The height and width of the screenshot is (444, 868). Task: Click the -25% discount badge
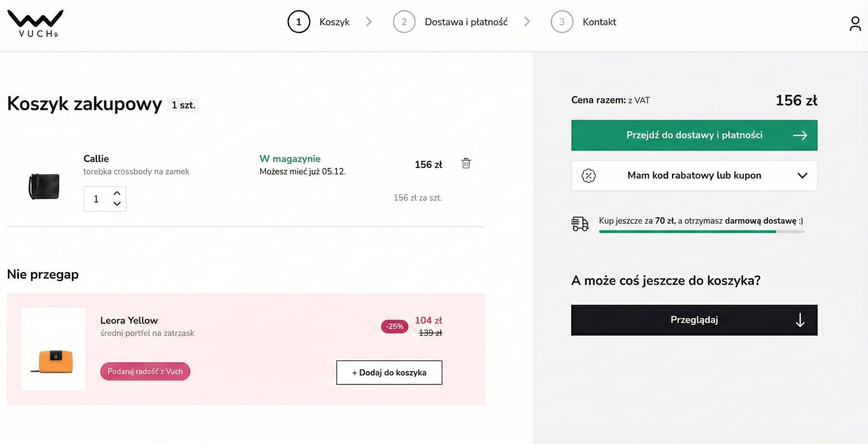click(x=393, y=326)
